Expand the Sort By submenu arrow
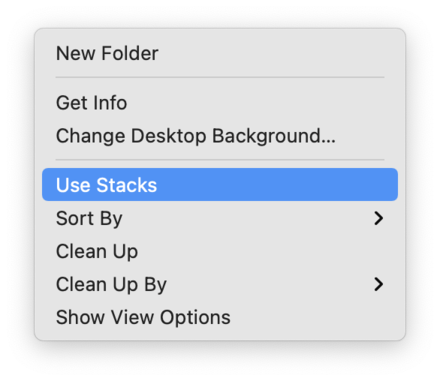Viewport: 440px width, 381px height. [378, 218]
